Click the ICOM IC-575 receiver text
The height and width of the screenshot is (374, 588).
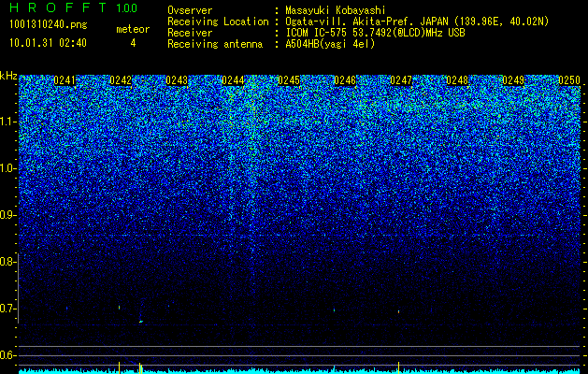pos(375,33)
